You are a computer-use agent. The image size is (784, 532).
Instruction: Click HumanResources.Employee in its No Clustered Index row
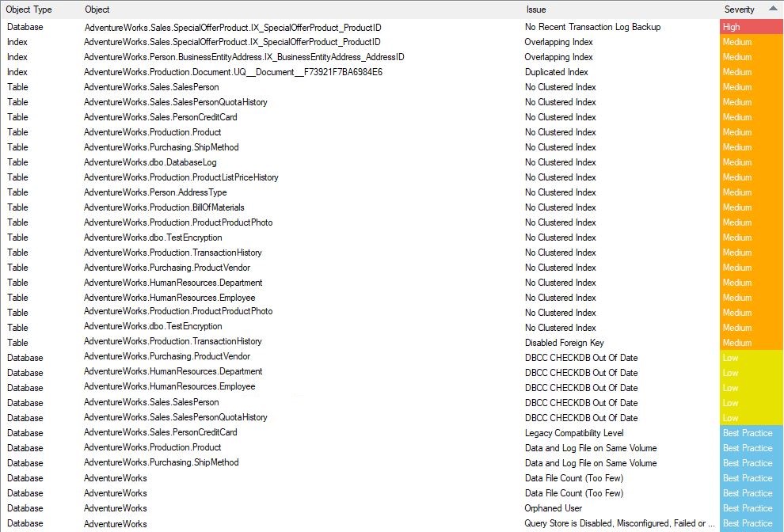pos(169,298)
